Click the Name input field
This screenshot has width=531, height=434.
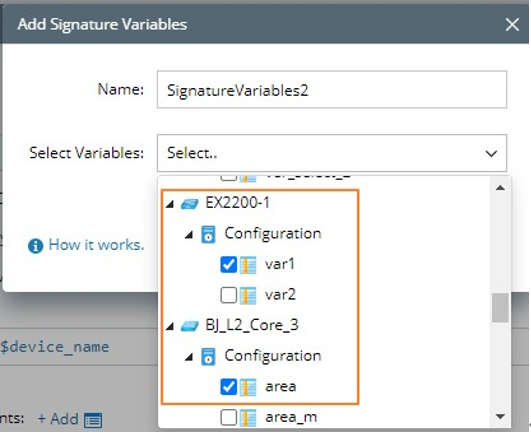[x=332, y=89]
